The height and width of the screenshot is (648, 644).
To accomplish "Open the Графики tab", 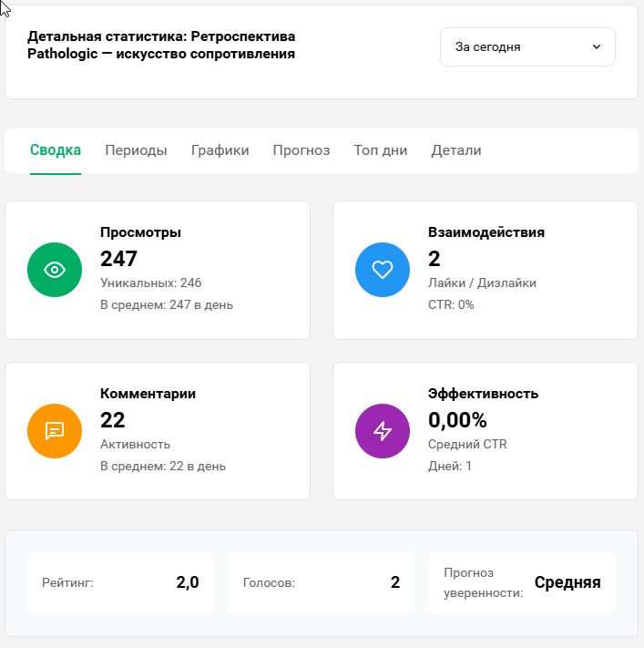I will click(x=220, y=150).
